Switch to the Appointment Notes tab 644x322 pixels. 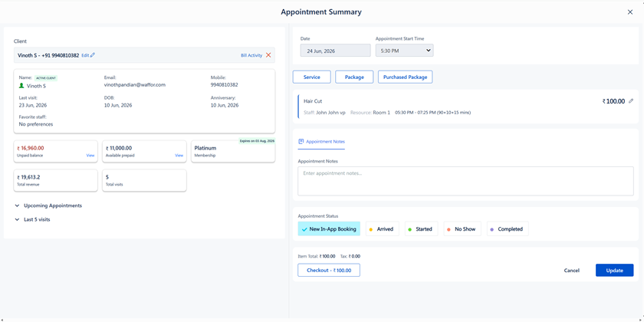(321, 141)
